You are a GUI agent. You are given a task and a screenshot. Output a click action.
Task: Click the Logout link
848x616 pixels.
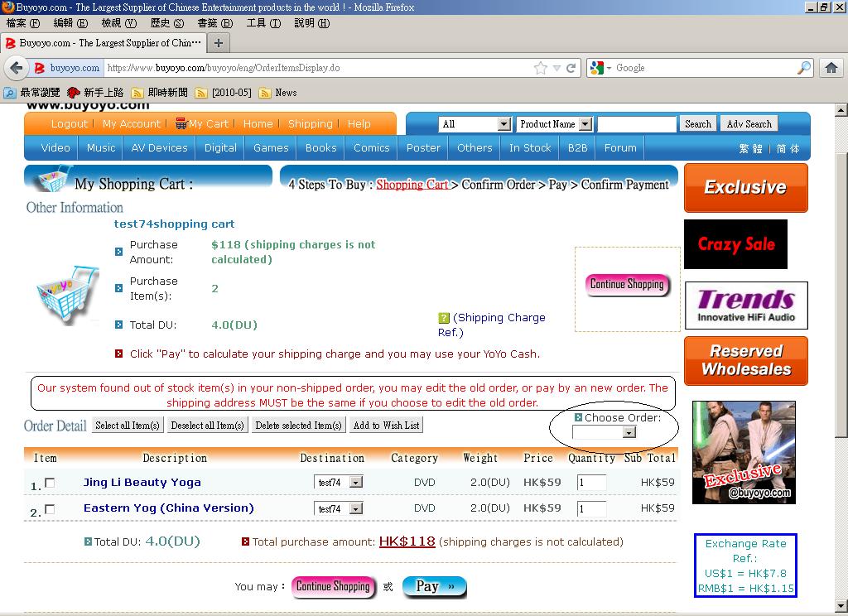[x=70, y=124]
